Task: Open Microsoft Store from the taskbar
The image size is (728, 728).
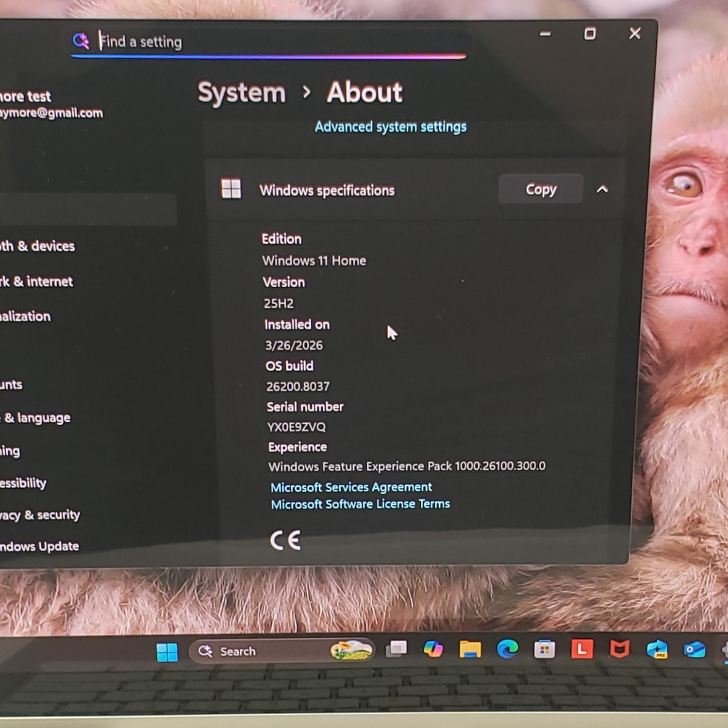Action: (544, 649)
